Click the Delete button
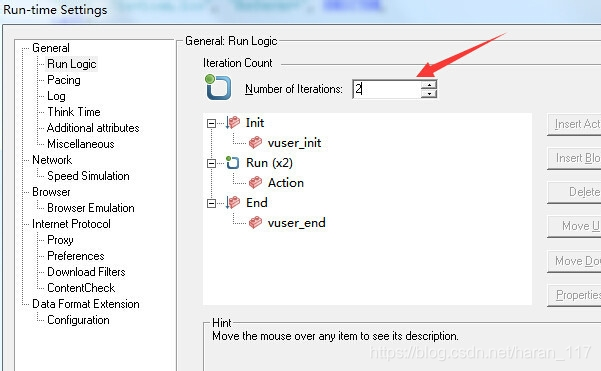 coord(574,192)
